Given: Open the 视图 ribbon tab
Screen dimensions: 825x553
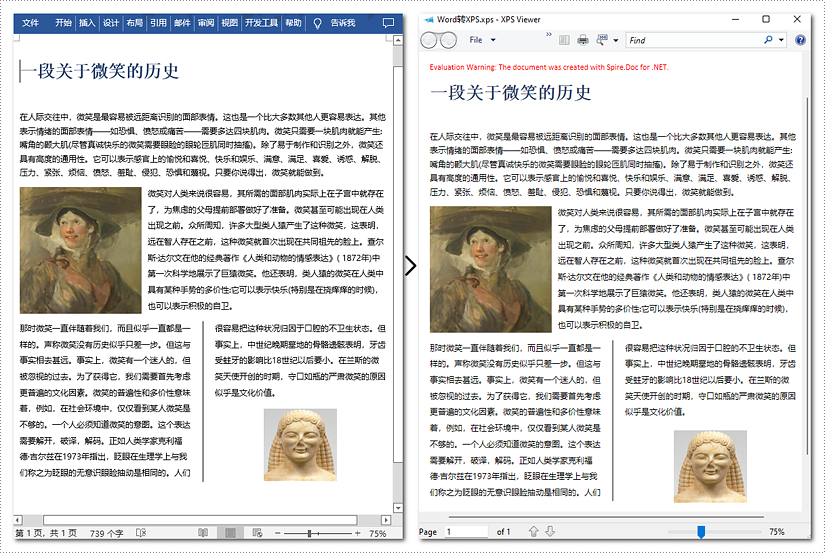Looking at the screenshot, I should point(229,23).
